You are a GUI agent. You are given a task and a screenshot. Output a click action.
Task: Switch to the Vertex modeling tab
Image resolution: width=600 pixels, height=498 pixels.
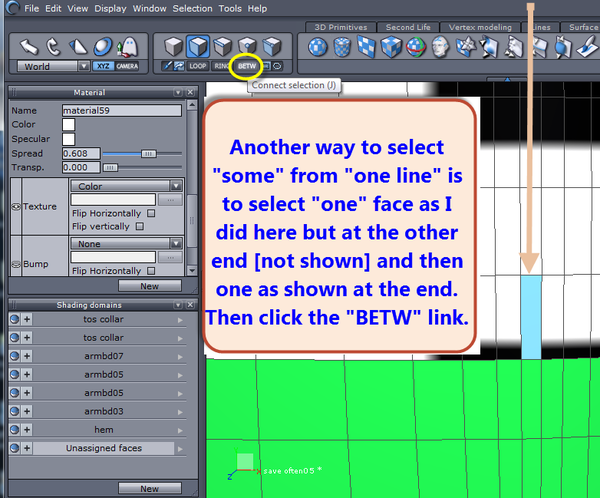[480, 27]
